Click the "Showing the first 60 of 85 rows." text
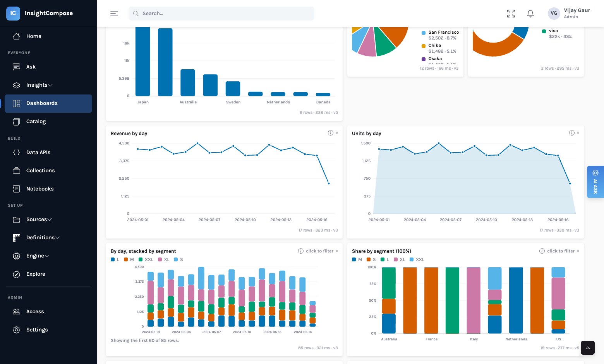 click(x=145, y=341)
